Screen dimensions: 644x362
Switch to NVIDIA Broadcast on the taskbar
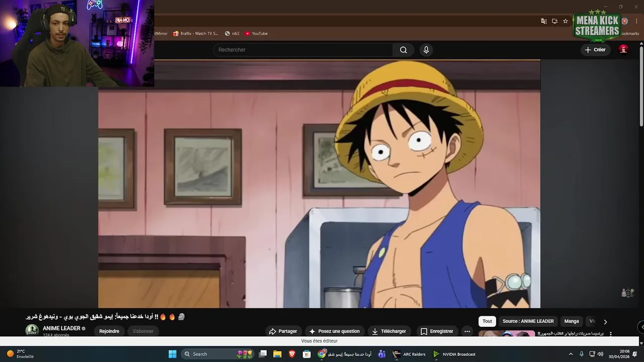pos(454,354)
